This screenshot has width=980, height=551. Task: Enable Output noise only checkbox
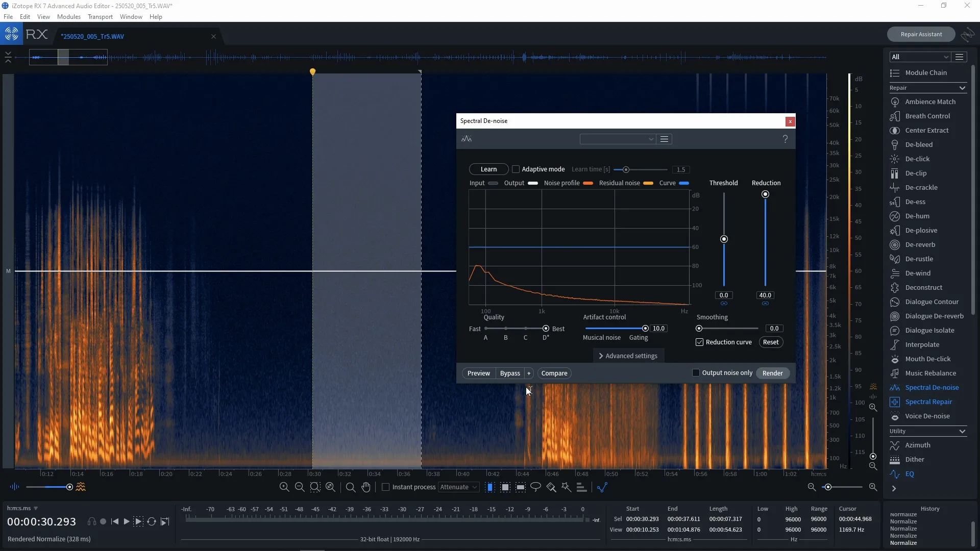point(696,373)
